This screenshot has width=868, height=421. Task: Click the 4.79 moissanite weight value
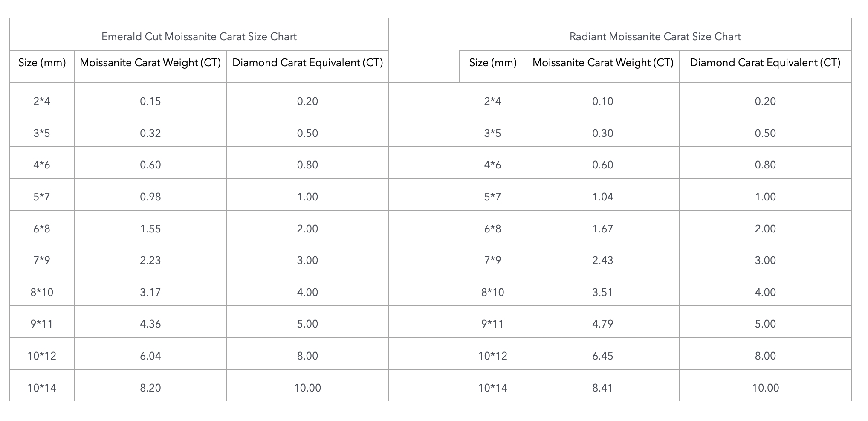click(x=602, y=324)
